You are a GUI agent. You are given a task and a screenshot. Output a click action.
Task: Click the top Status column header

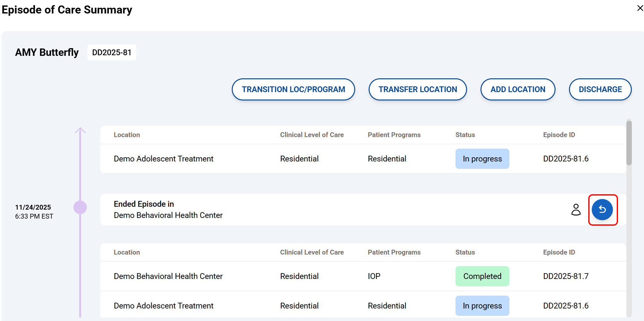pos(465,135)
